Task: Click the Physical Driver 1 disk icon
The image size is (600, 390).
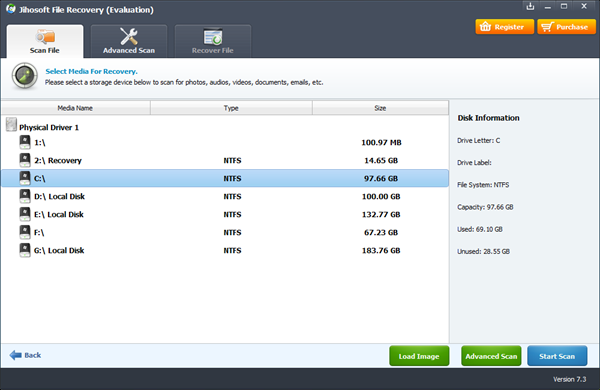Action: click(x=11, y=125)
